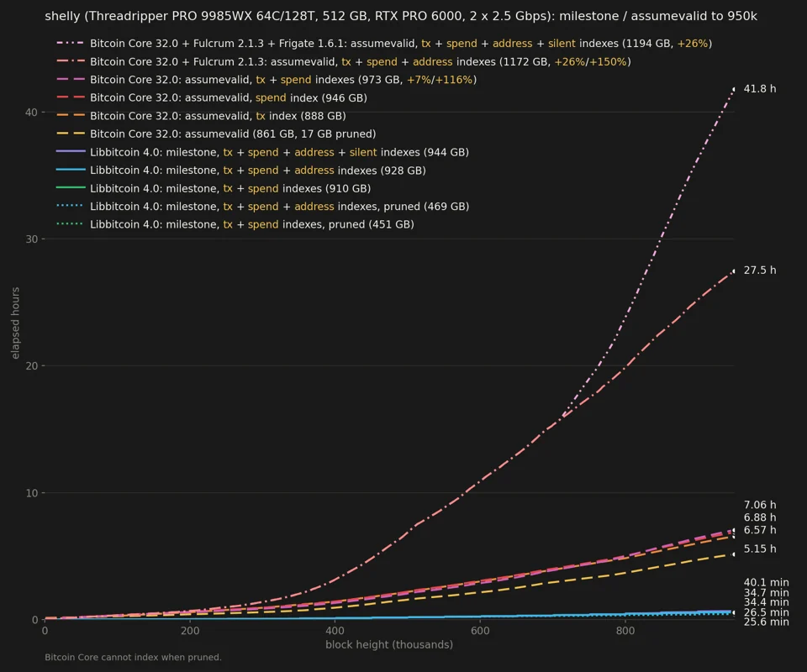Click the endpoint marker of the 5.15 h curve
The height and width of the screenshot is (672, 807).
click(x=734, y=554)
